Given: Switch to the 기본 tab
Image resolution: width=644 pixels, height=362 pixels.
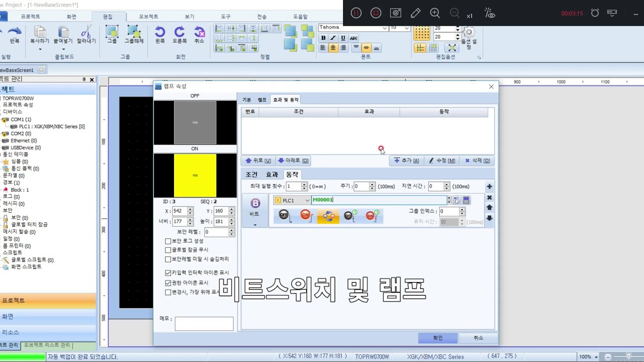Looking at the screenshot, I should [247, 100].
